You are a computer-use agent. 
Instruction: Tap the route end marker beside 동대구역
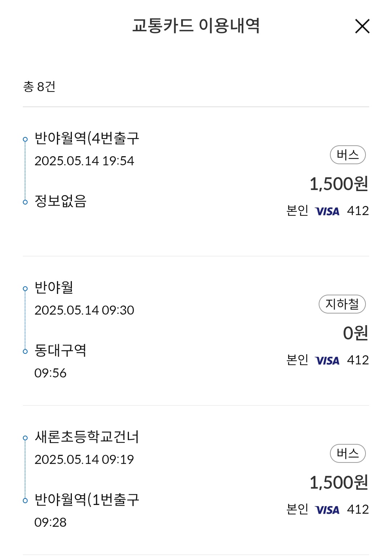(x=25, y=351)
